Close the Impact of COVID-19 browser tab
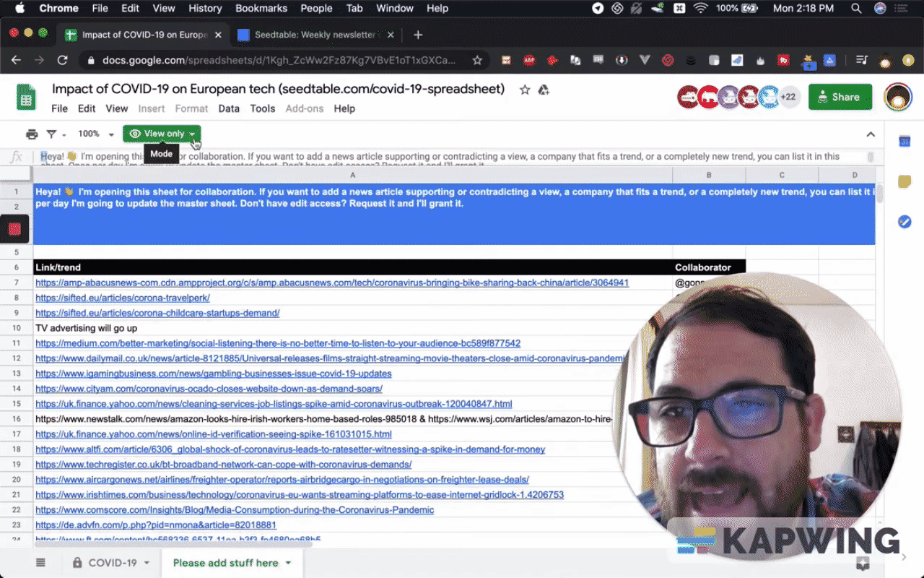 (x=218, y=35)
